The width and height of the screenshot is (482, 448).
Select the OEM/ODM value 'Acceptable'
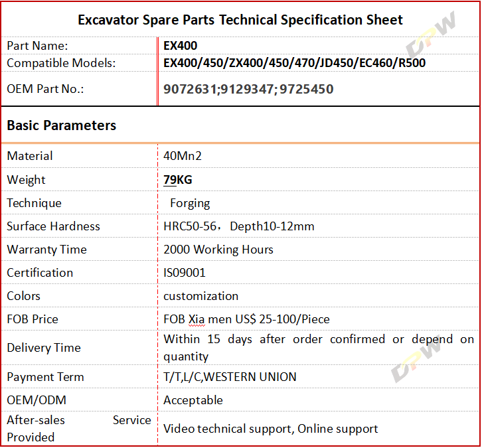193,400
